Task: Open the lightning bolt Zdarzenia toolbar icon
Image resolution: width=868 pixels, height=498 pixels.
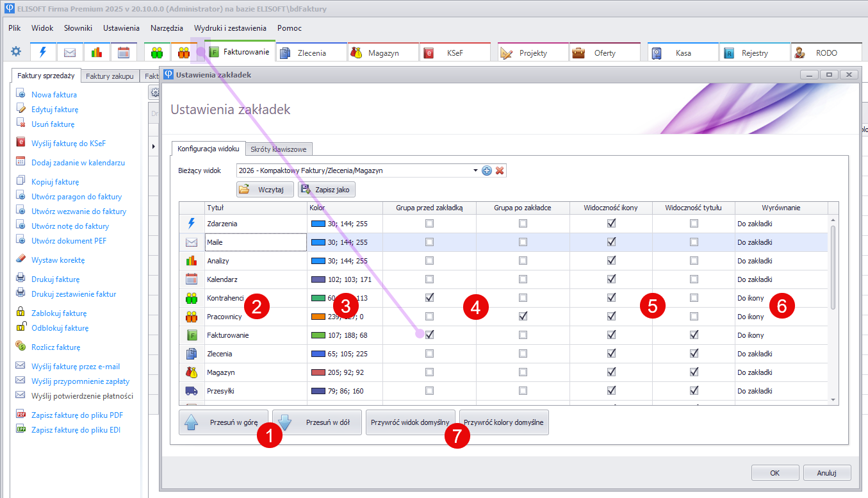Action: tap(43, 53)
